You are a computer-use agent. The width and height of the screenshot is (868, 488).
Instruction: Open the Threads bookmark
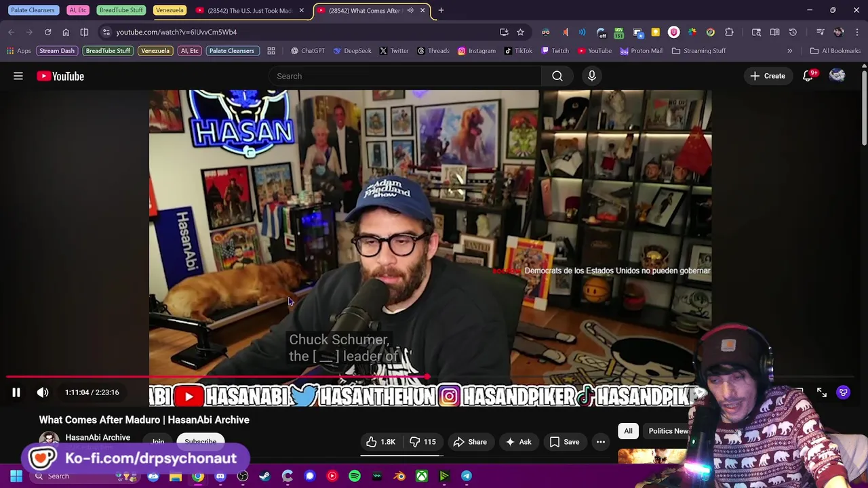pos(433,51)
